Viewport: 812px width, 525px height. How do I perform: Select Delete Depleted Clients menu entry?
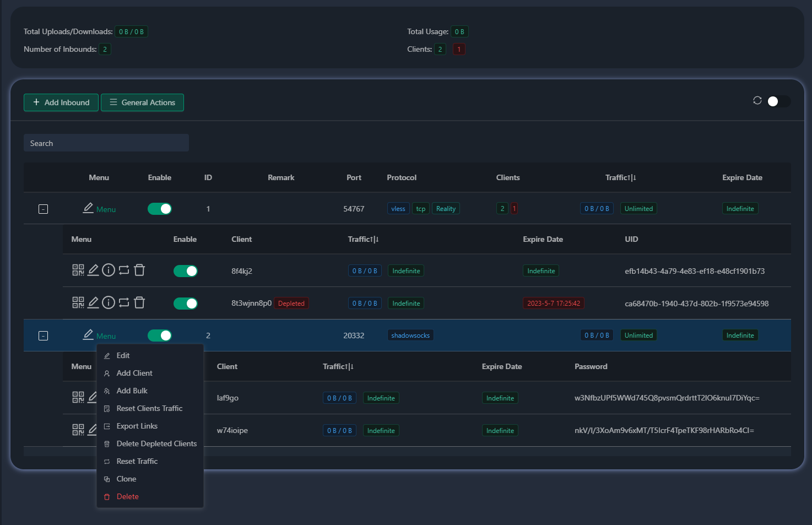coord(156,443)
